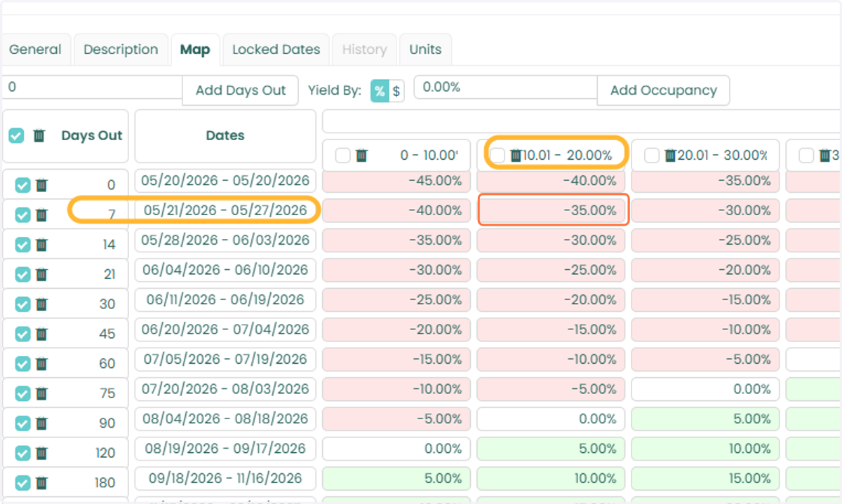
Task: Select the Map tab
Action: 195,50
